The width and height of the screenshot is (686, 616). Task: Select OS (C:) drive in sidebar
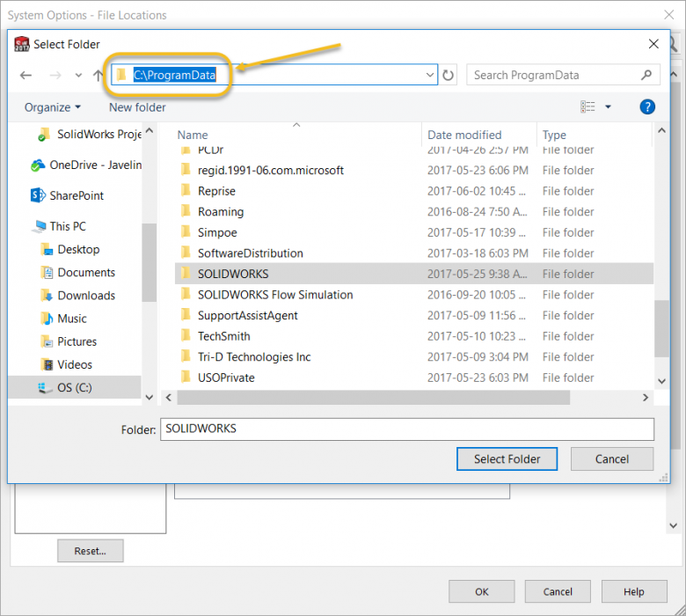pyautogui.click(x=75, y=387)
